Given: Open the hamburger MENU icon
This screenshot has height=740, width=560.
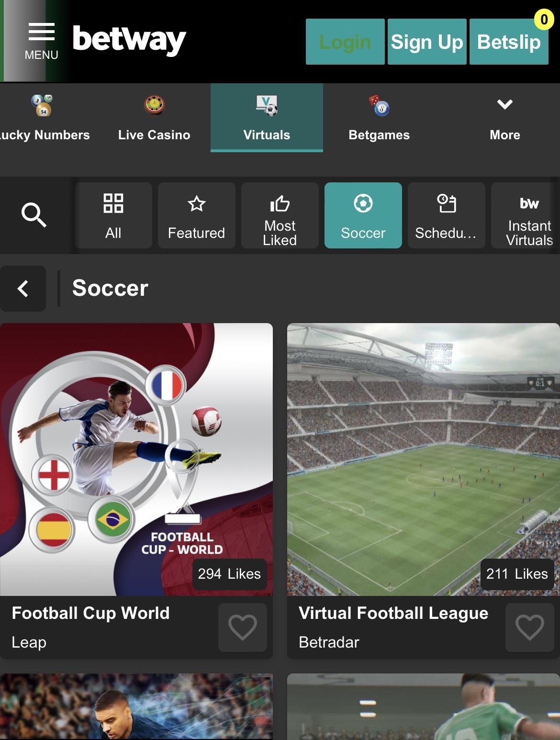Looking at the screenshot, I should pos(41,41).
